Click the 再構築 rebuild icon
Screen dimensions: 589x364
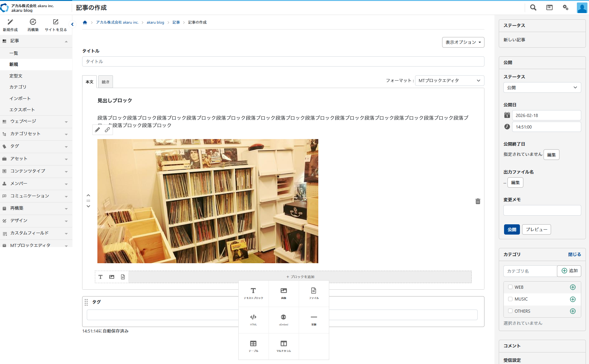point(33,22)
